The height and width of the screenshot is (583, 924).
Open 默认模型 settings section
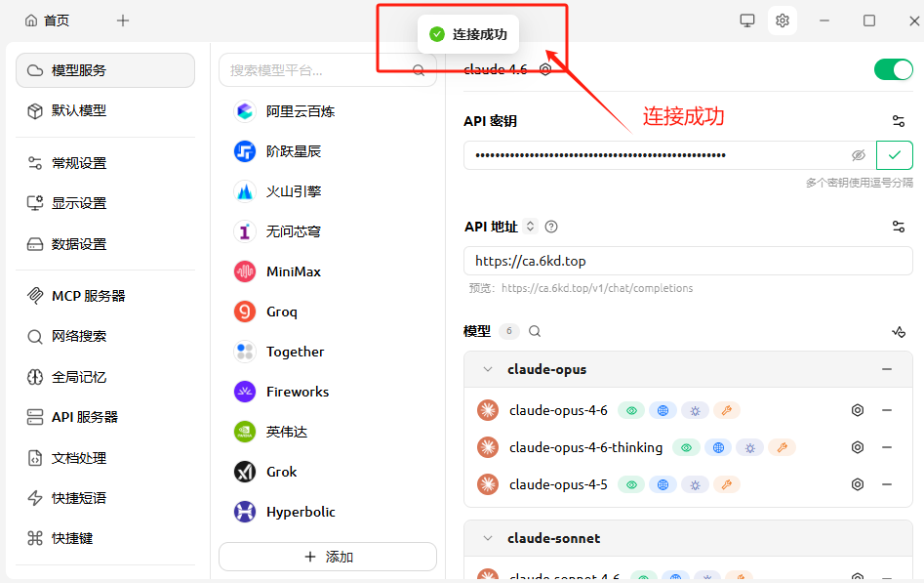tap(105, 110)
